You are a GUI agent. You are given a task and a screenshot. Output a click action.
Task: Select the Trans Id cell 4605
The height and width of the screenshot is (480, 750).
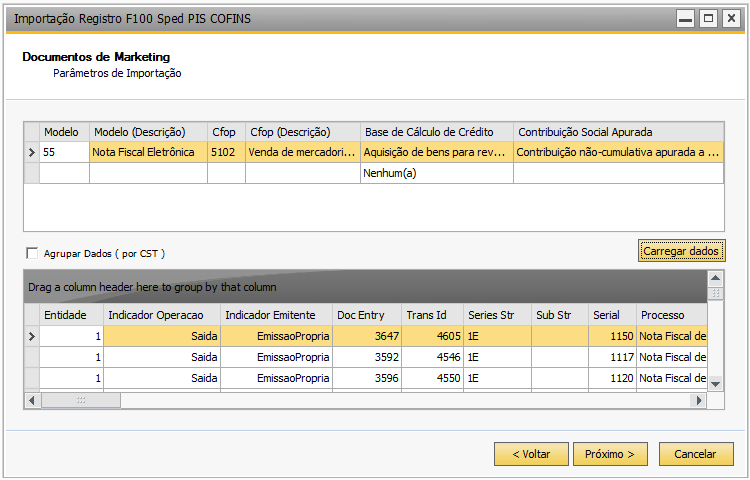(x=432, y=336)
